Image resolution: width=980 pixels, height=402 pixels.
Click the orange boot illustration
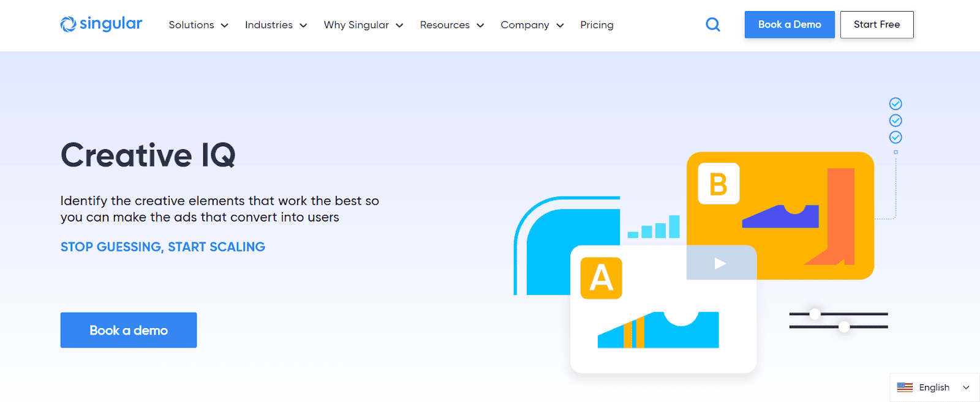[x=835, y=217]
